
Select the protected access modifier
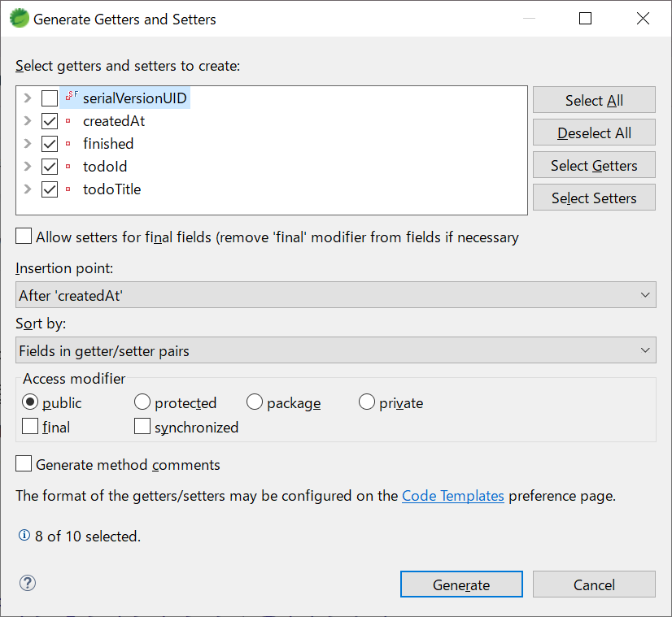142,402
